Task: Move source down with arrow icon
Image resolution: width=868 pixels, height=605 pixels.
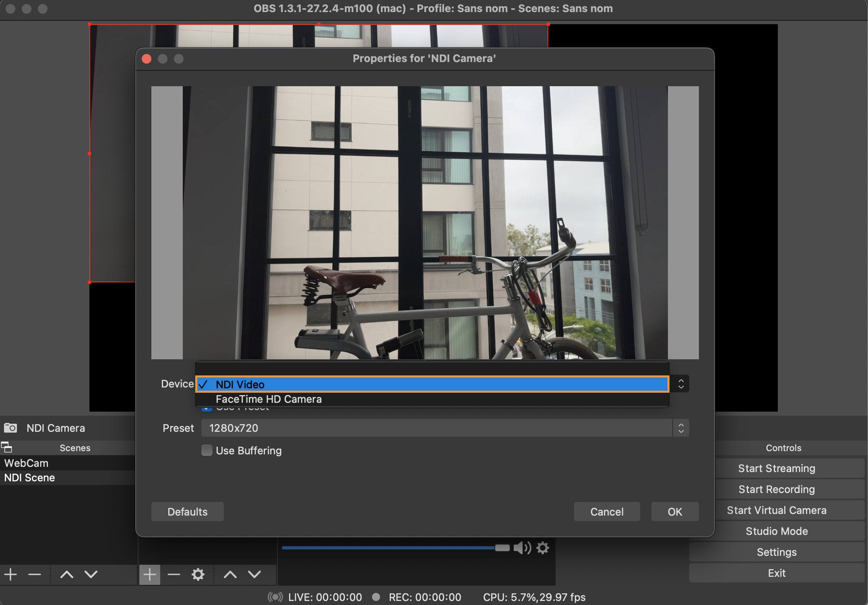Action: point(254,574)
